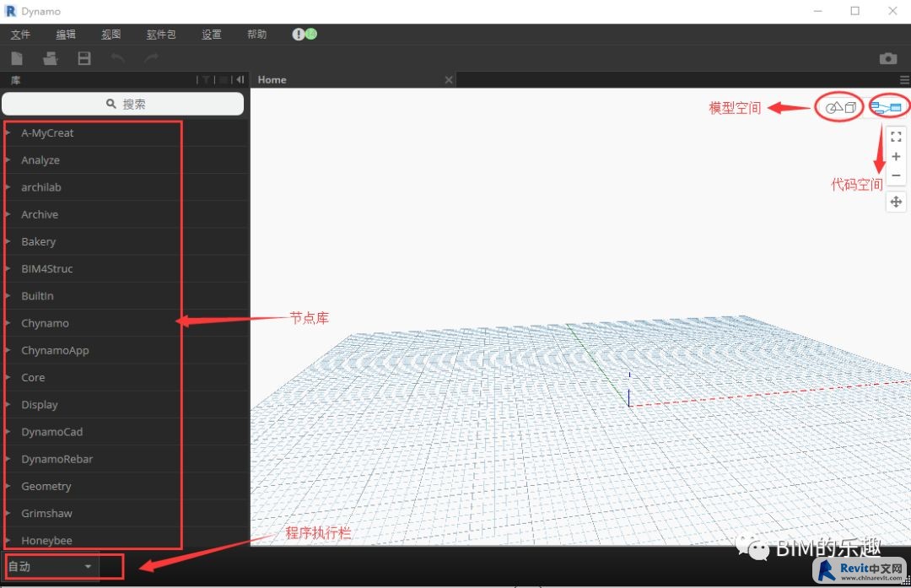This screenshot has width=911, height=588.
Task: Select the Pan tool icon
Action: (896, 202)
